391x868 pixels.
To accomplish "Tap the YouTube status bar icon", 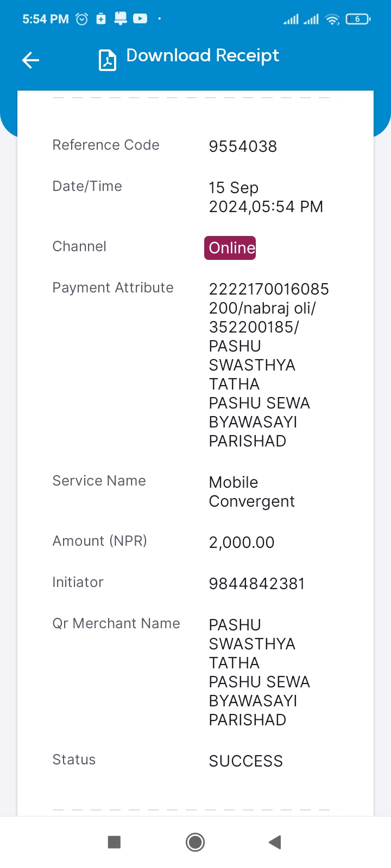I will (x=140, y=18).
